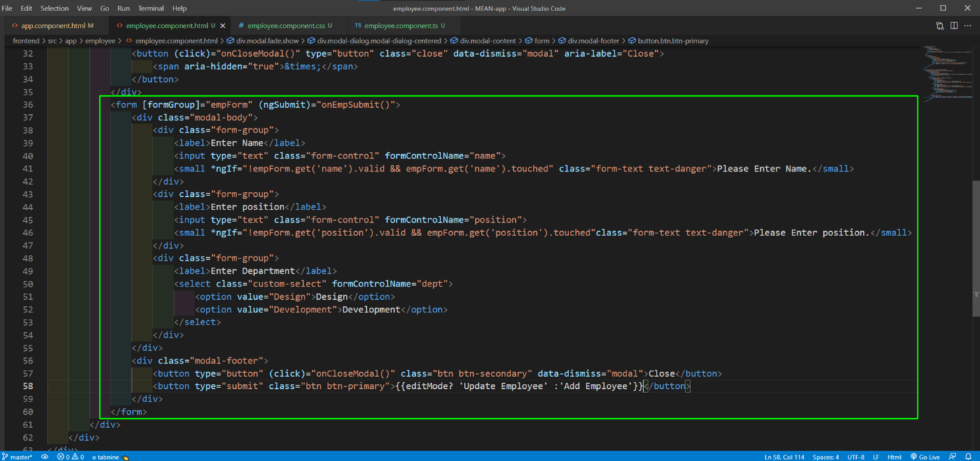Synchronize changes with the cloud sync icon
This screenshot has width=980, height=461.
(45, 457)
